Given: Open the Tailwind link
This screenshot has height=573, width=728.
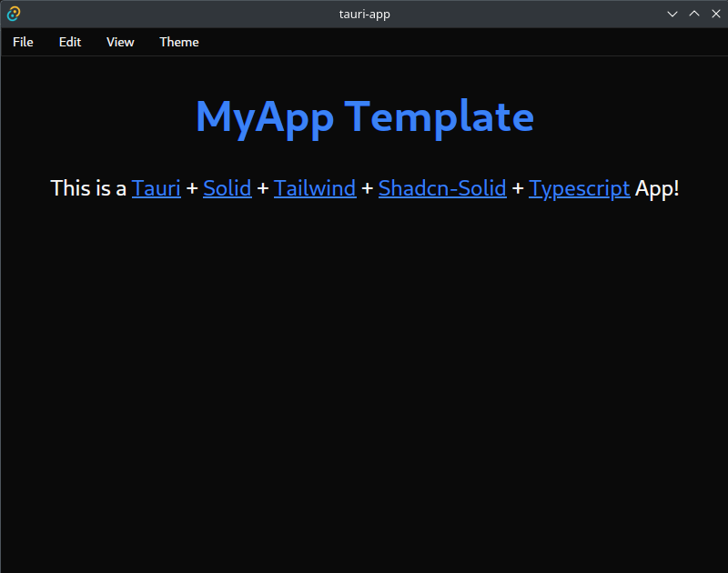Looking at the screenshot, I should [x=315, y=188].
